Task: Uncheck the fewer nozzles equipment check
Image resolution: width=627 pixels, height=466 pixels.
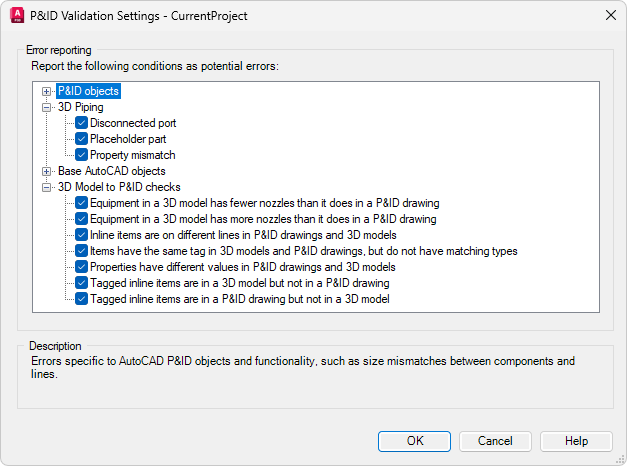Action: point(82,203)
